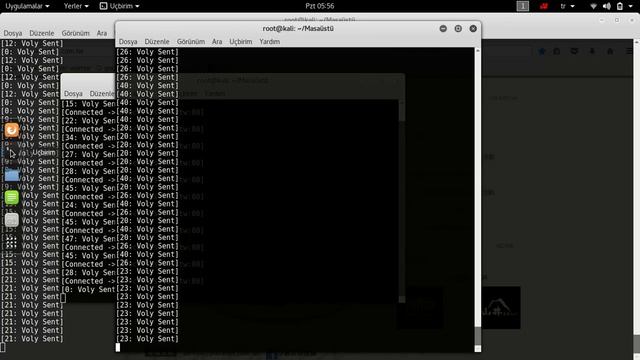
Task: Click the workspace 1 indicator in the top bar
Action: click(522, 6)
